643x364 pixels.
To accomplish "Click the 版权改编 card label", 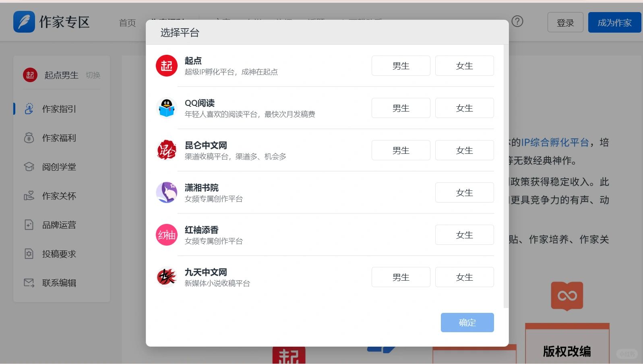I will [567, 351].
